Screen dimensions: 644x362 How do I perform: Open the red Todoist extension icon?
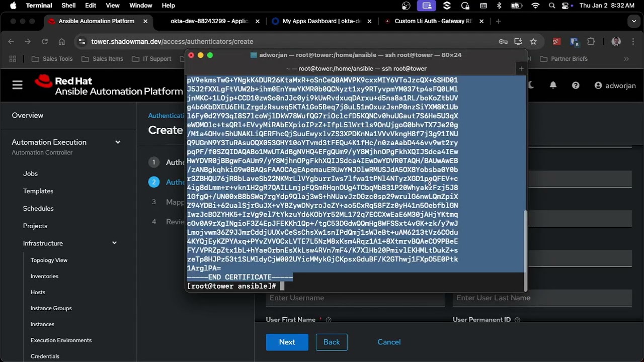coord(556,41)
